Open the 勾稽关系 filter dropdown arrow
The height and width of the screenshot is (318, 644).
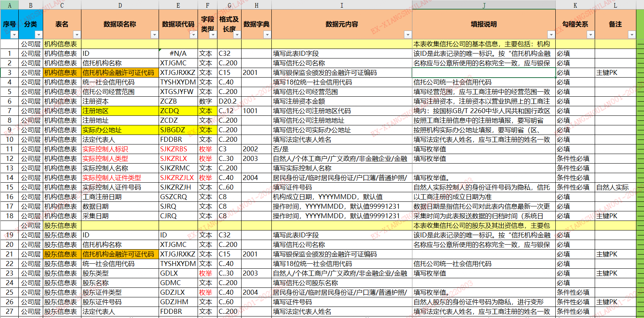590,35
